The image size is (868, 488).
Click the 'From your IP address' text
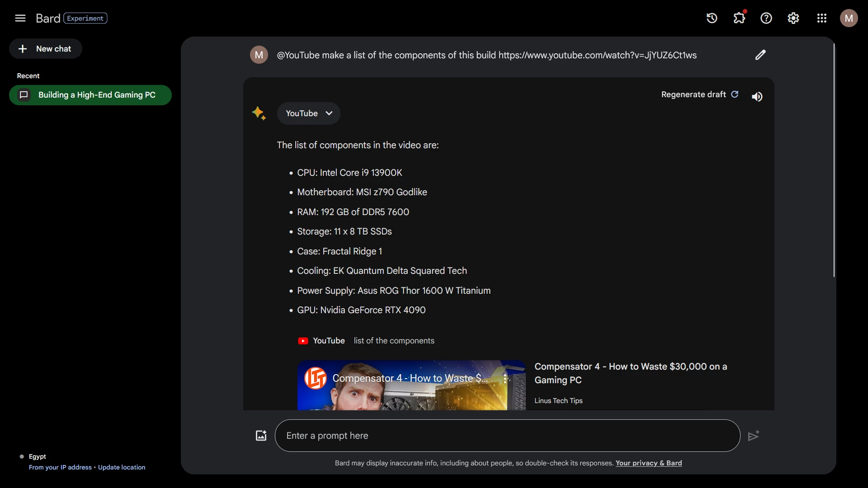(60, 467)
